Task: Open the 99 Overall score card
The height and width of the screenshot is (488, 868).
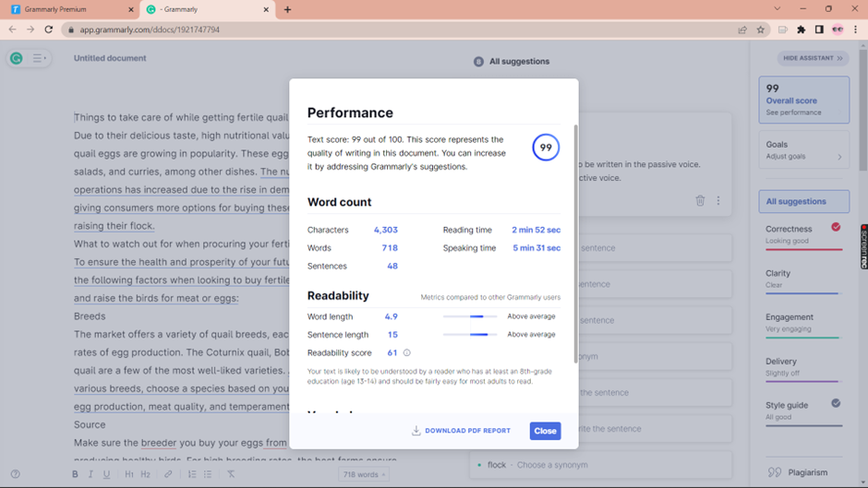Action: pos(803,100)
